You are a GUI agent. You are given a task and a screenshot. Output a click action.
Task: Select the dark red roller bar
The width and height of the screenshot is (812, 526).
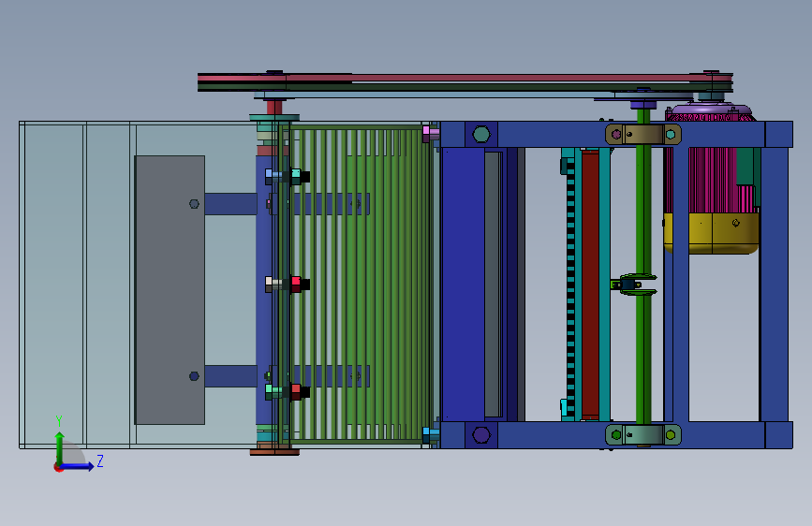point(590,285)
